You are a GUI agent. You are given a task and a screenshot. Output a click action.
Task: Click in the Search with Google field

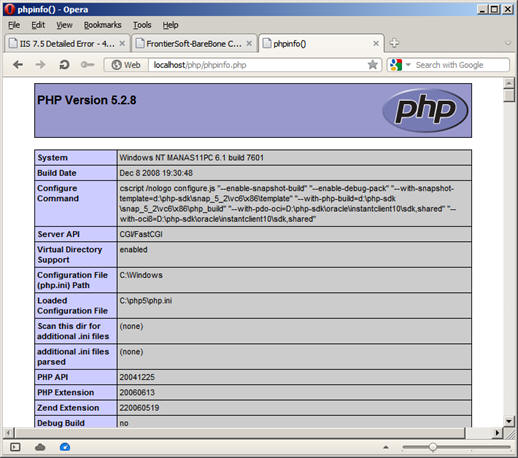pos(461,65)
